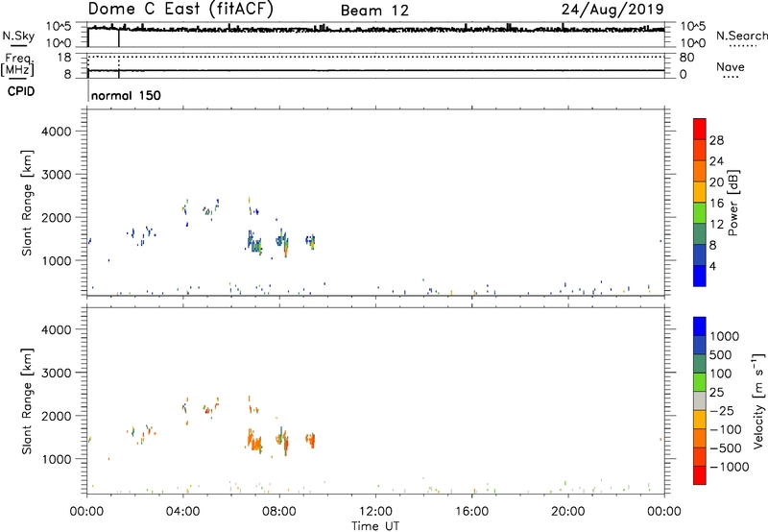Click the red bottom segment of velocity colorbar
The height and width of the screenshot is (532, 768).
tap(700, 475)
